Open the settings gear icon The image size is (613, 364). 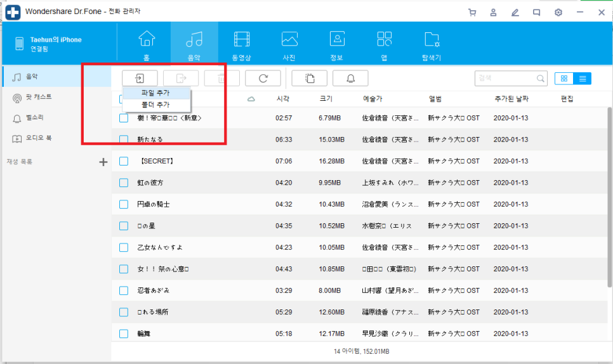coord(558,13)
